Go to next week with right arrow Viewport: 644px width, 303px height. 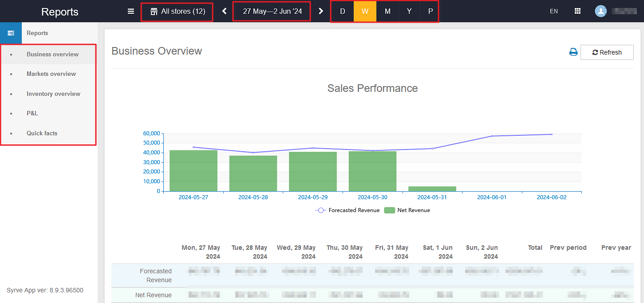coord(321,12)
